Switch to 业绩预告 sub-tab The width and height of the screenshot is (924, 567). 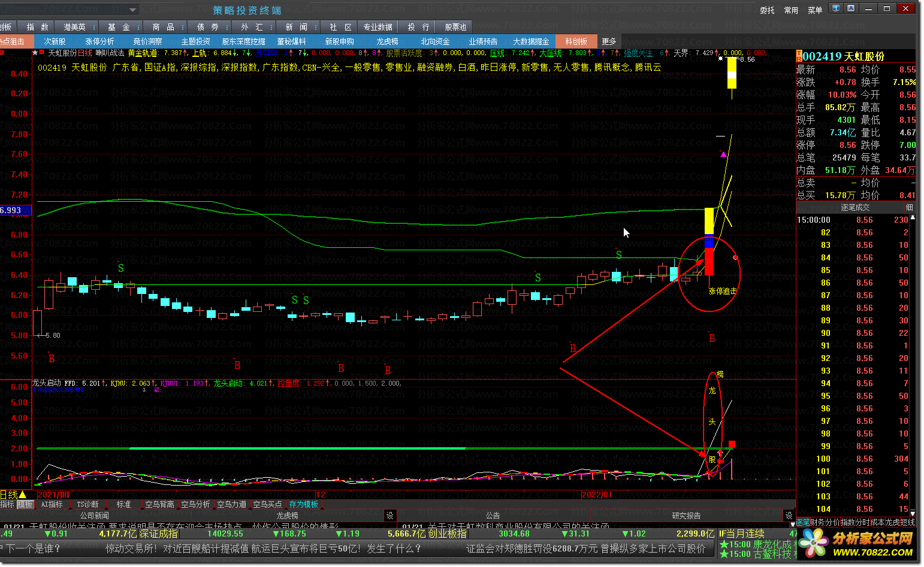coord(483,41)
